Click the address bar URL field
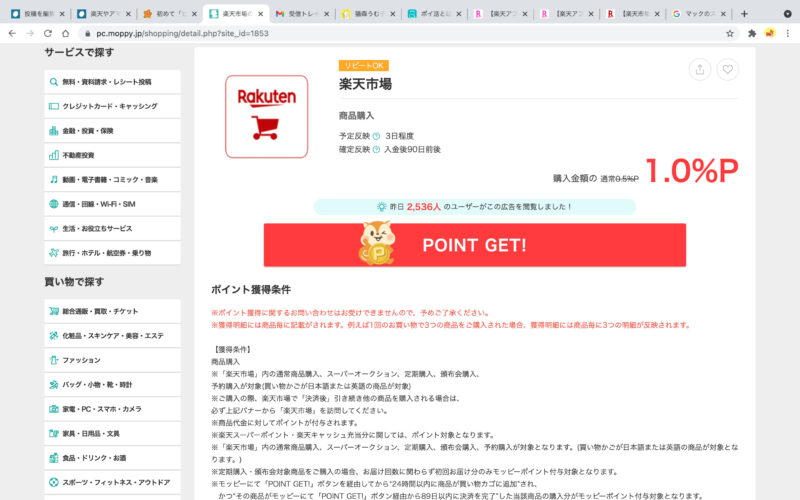 403,33
